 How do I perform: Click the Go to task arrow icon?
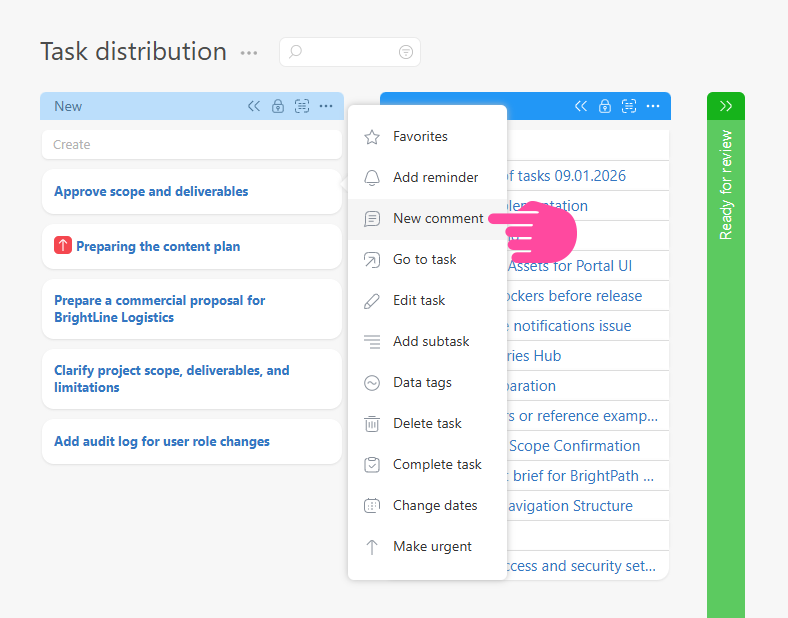372,260
